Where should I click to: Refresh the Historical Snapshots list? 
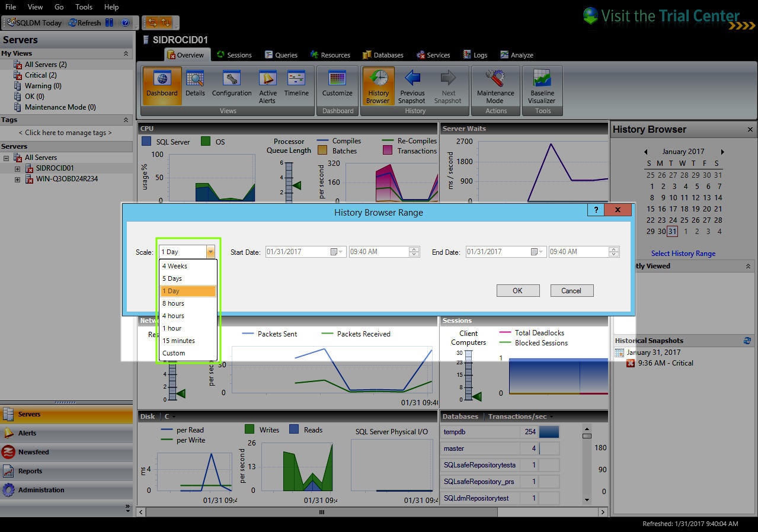[x=747, y=341]
